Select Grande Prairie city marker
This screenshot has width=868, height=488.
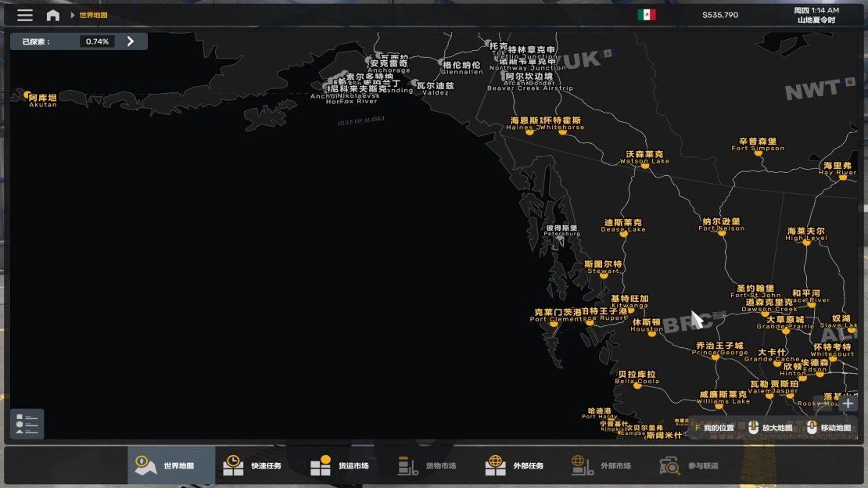point(786,331)
